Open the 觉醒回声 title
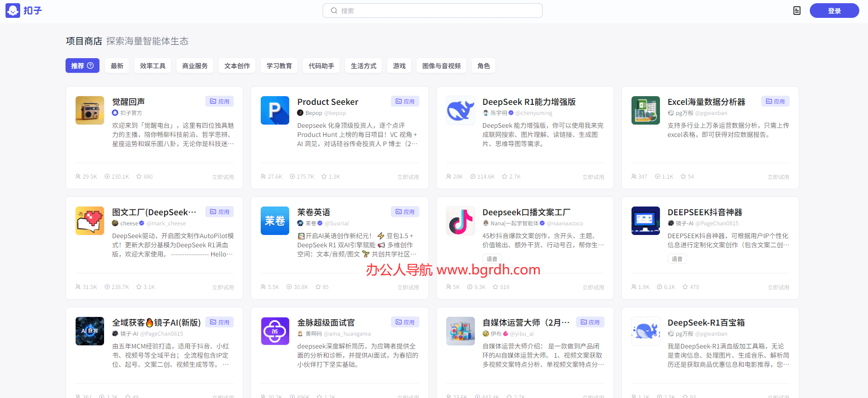868x398 pixels. 128,102
